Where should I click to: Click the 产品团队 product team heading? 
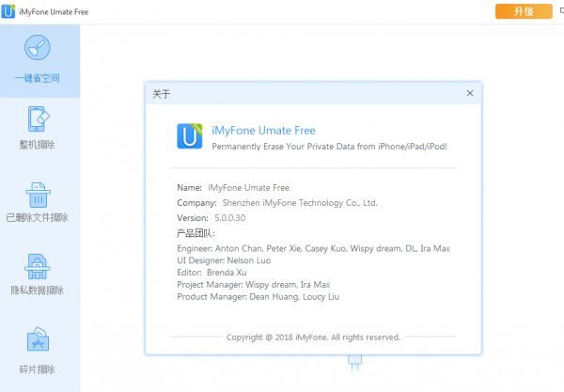(x=196, y=232)
